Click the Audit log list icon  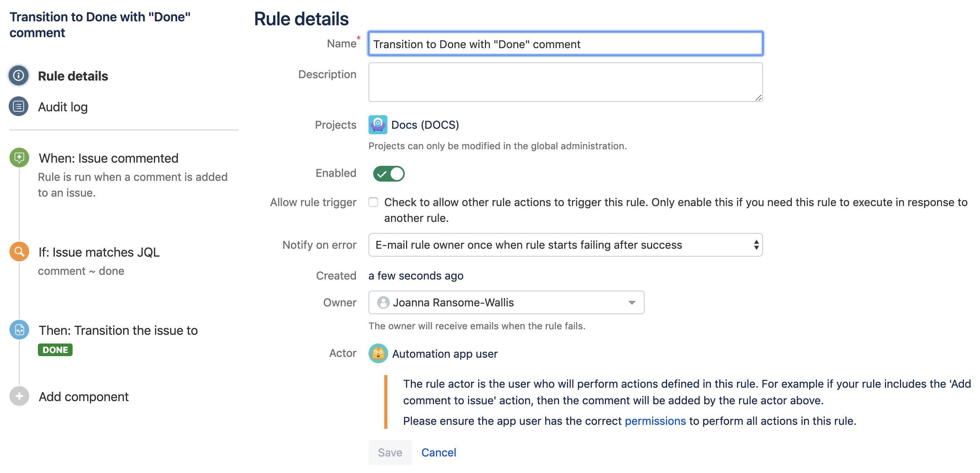click(x=19, y=107)
